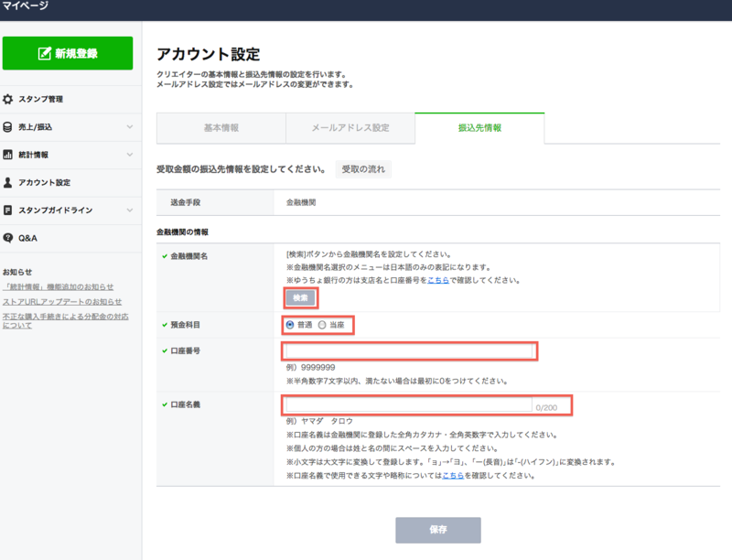732x560 pixels.
Task: Click the 例）ヤマダ タロウ example text
Action: coord(319,421)
